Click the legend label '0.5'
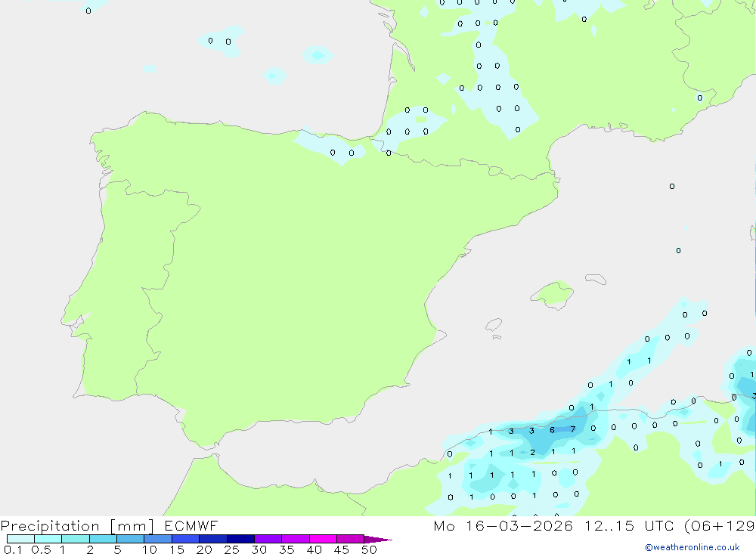The width and height of the screenshot is (756, 554). point(42,549)
